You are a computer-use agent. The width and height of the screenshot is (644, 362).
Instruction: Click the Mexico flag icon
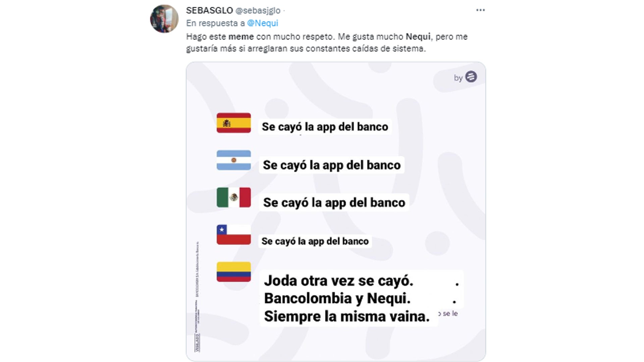tap(233, 197)
